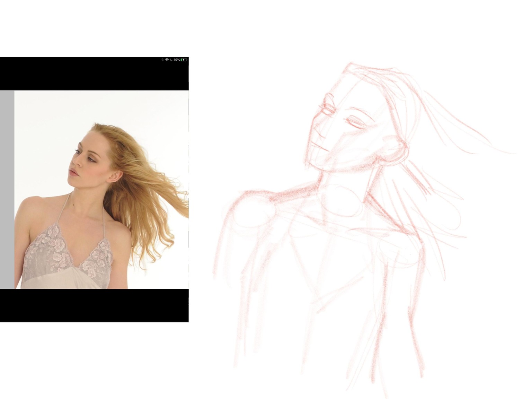Viewport: 532px width, 399px height.
Task: Tap the Do Not Disturb moon icon
Action: (x=171, y=60)
